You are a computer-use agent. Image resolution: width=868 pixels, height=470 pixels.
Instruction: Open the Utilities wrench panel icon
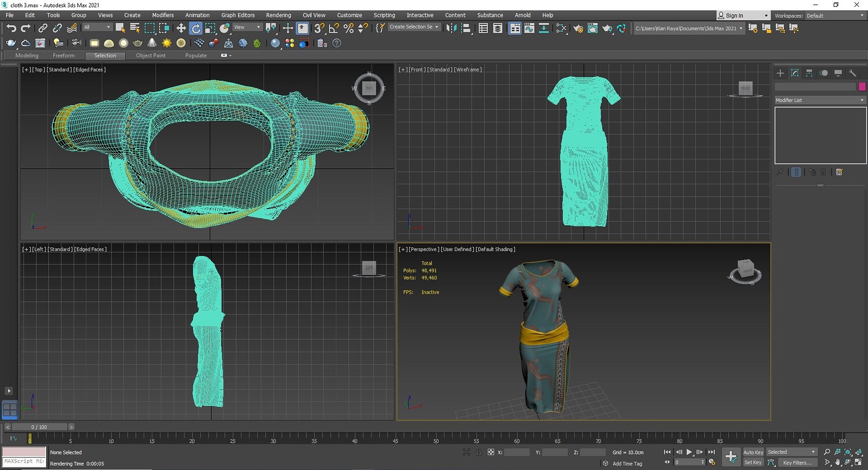(x=852, y=73)
